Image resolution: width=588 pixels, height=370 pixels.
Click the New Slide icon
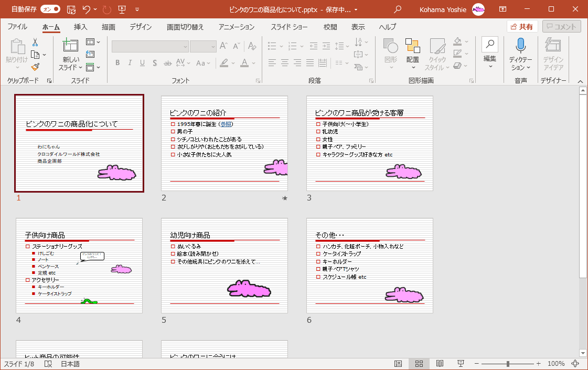[70, 45]
